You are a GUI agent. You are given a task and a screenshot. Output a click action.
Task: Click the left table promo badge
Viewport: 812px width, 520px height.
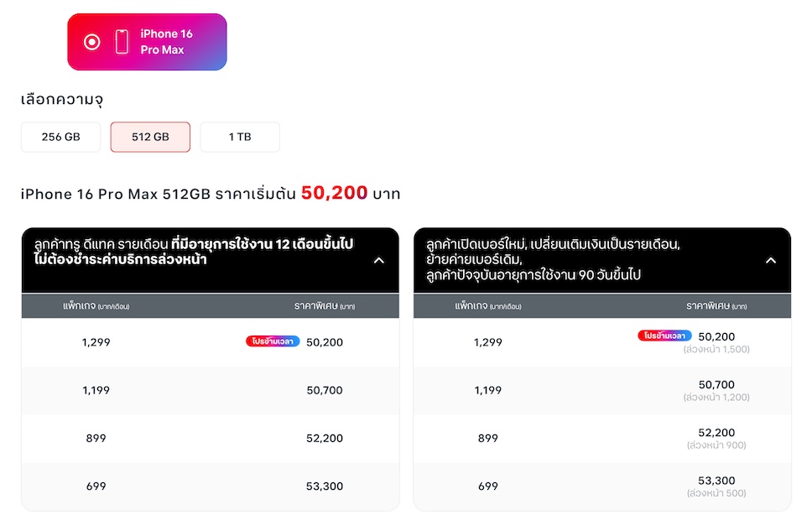[x=273, y=341]
